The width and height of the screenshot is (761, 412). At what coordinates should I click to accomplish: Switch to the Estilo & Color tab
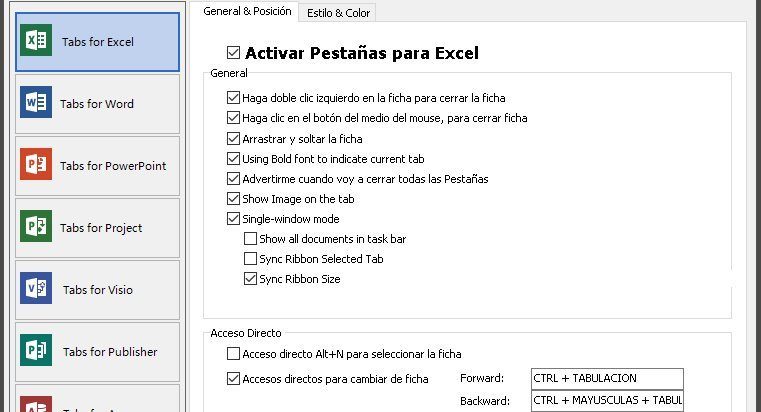[x=338, y=13]
